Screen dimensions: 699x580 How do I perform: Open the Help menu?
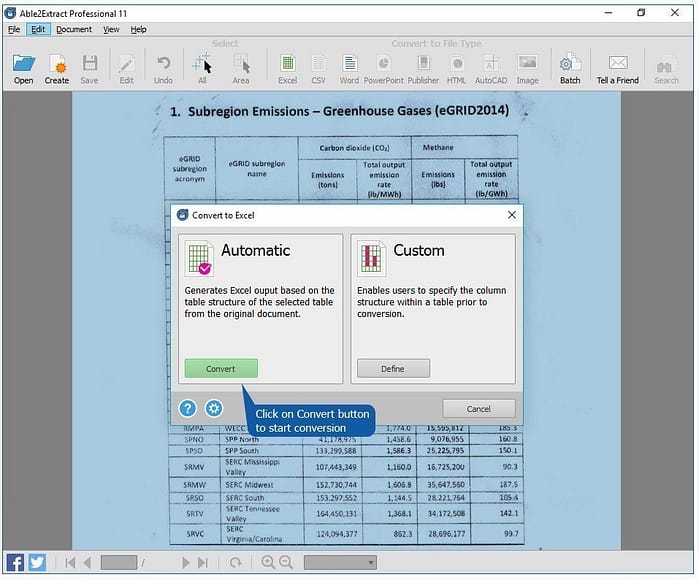(x=138, y=29)
